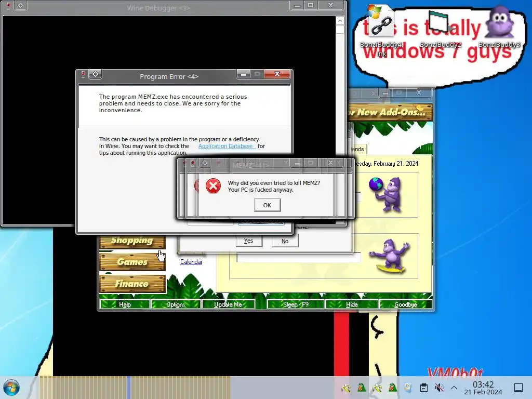Open BonziBuddy4.lnk desktop shortcut
Image resolution: width=532 pixels, height=399 pixels.
[x=381, y=31]
